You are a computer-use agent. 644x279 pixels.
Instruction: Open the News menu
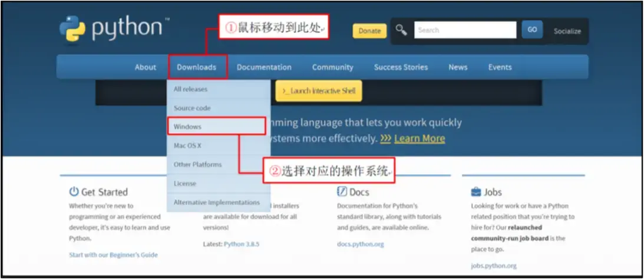[x=458, y=67]
